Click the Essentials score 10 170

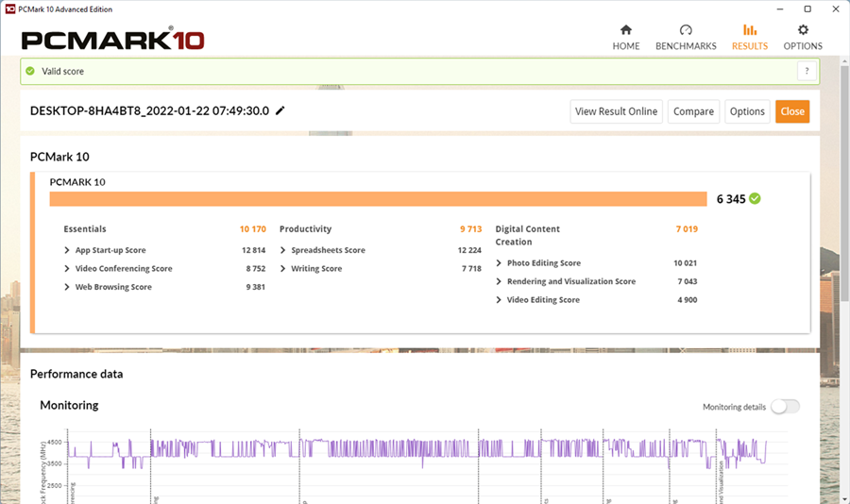pos(252,229)
